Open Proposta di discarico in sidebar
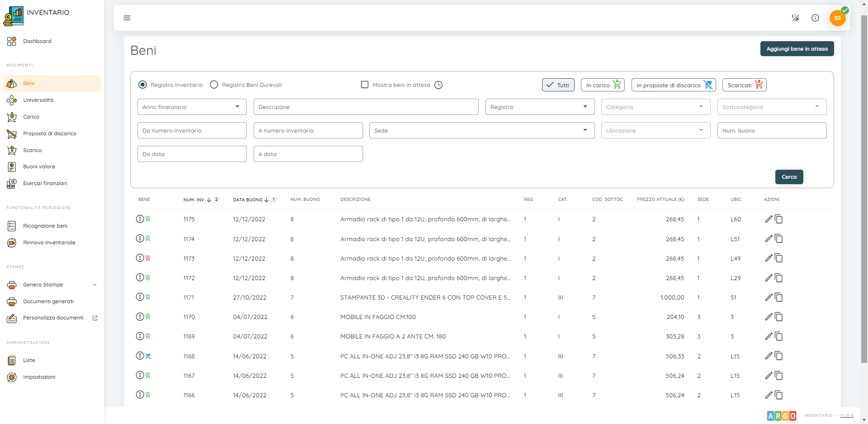868x424 pixels. (50, 133)
